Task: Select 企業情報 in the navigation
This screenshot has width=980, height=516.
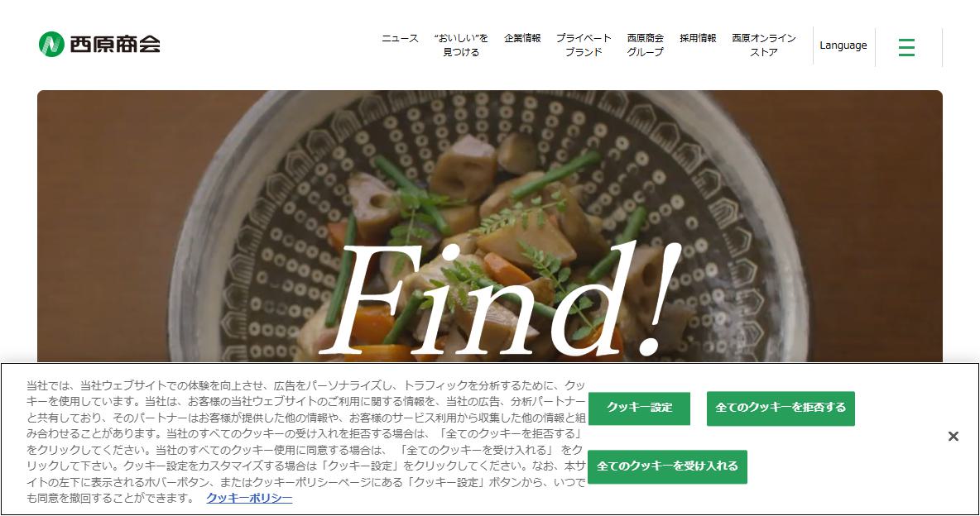Action: pyautogui.click(x=522, y=38)
